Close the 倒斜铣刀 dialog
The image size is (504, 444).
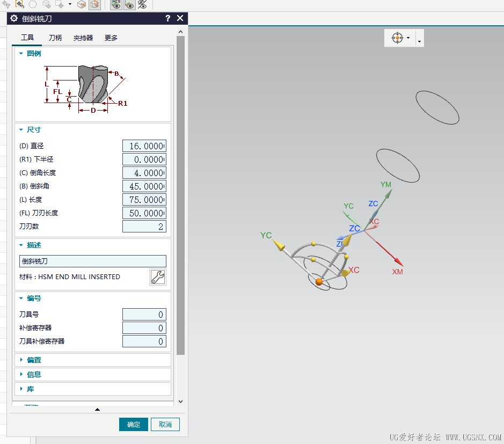180,18
